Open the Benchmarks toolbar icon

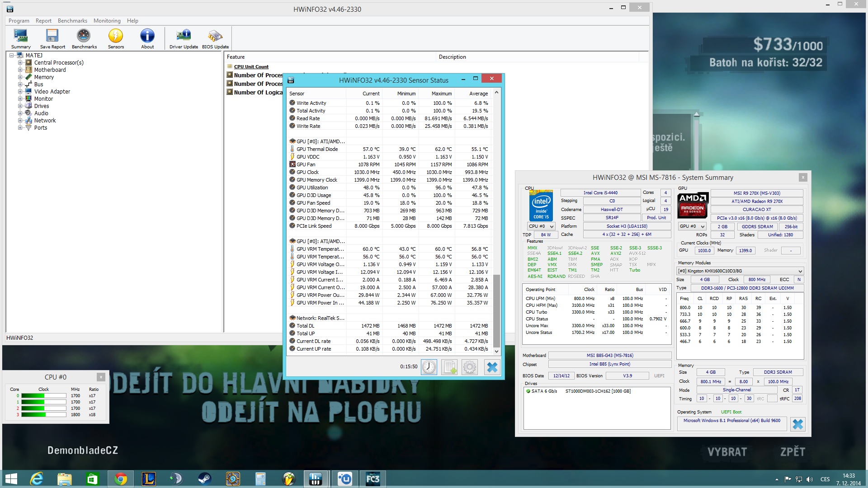pyautogui.click(x=84, y=38)
